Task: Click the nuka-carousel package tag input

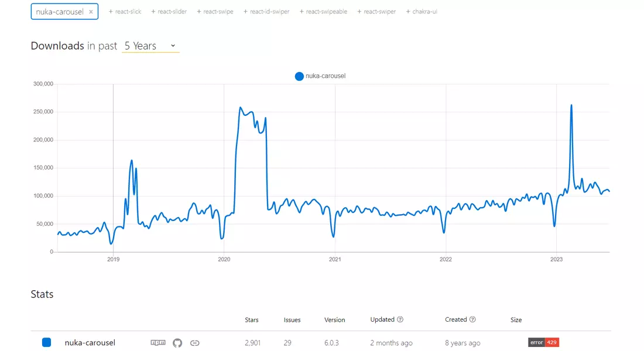Action: point(64,12)
